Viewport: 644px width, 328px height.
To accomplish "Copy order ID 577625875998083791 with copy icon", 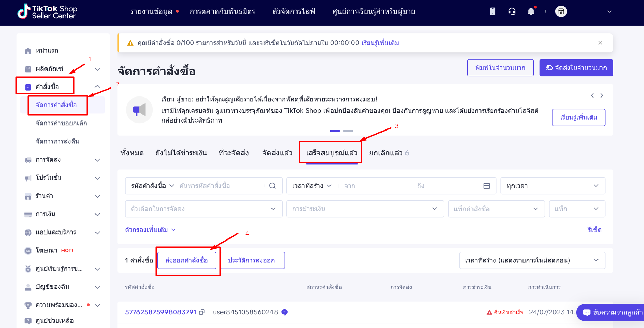I will click(202, 312).
